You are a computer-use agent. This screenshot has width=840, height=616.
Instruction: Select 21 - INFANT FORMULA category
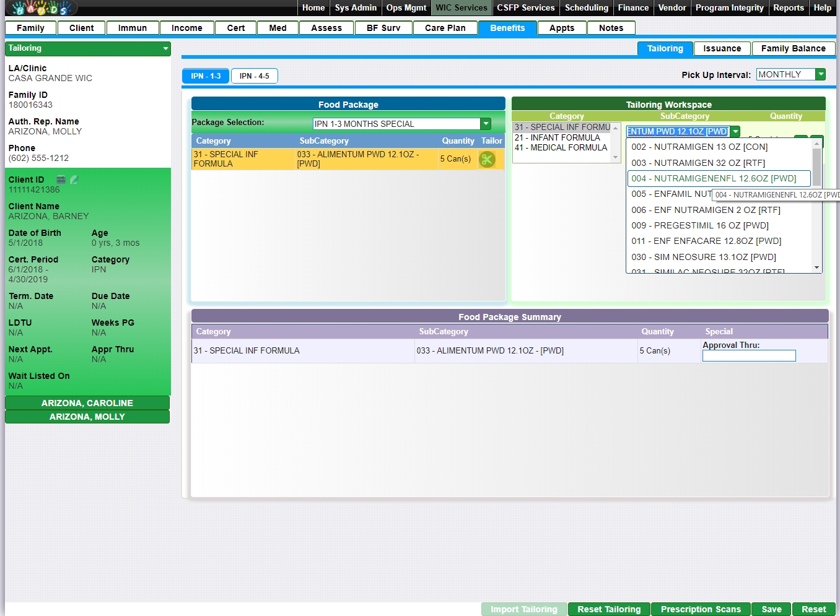point(557,137)
